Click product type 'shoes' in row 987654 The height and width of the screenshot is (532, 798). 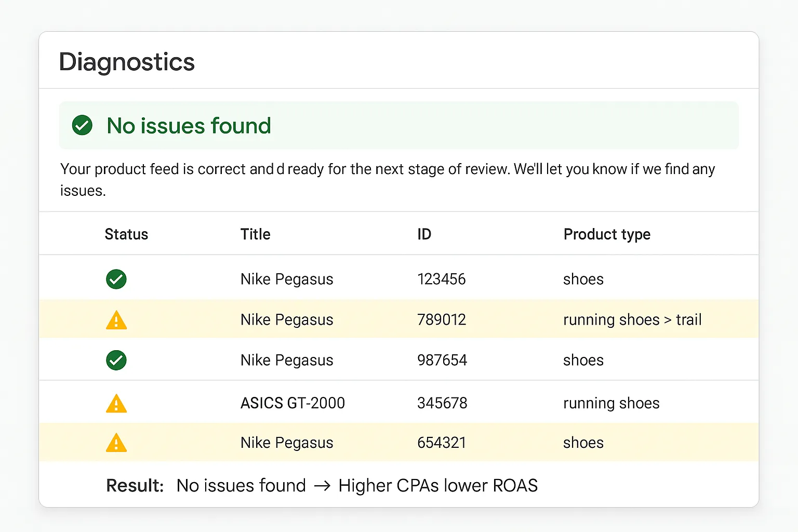(x=583, y=361)
